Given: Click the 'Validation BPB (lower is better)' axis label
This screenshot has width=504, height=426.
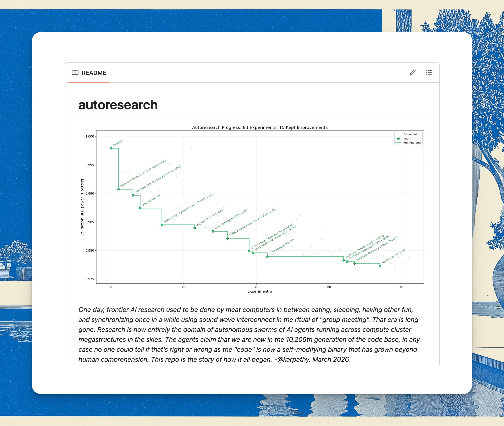Looking at the screenshot, I should pos(82,207).
